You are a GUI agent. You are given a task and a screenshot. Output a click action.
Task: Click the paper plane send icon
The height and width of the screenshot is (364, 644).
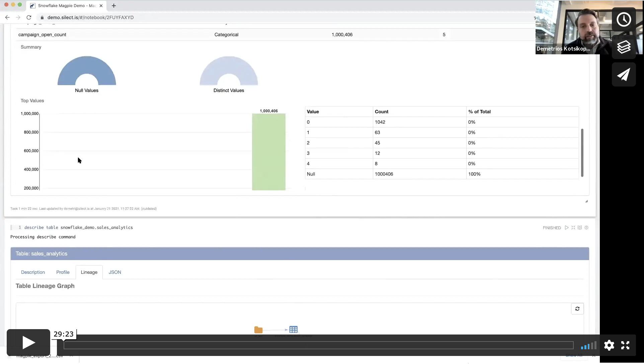coord(623,74)
